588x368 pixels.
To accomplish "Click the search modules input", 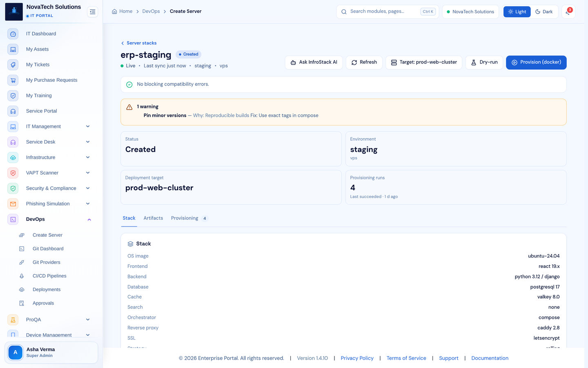I will 388,12.
